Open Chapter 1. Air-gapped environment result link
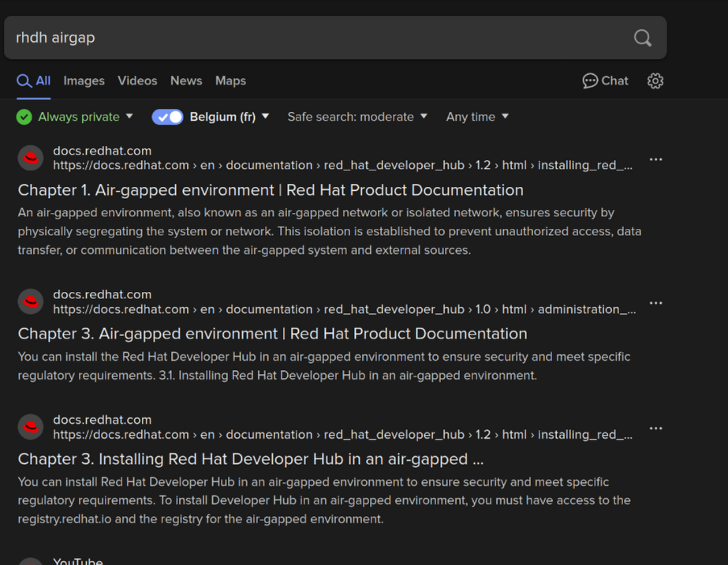Screen dimensions: 728x565 tap(271, 190)
